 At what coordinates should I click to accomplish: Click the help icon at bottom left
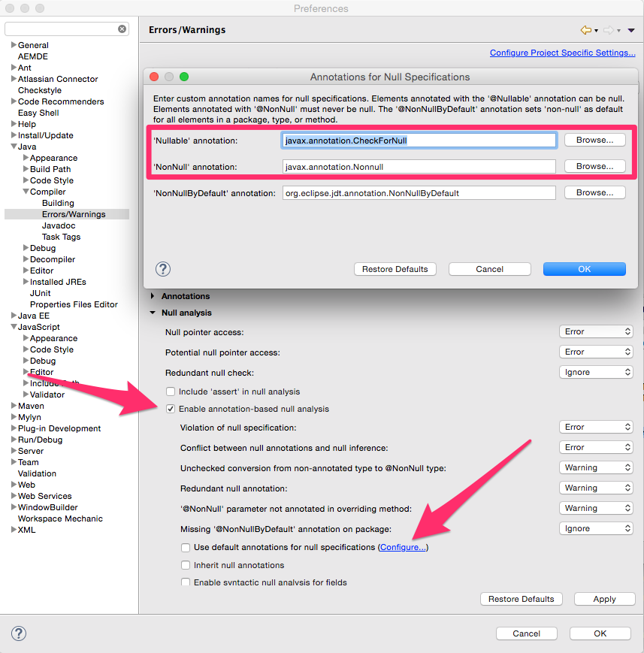point(19,633)
